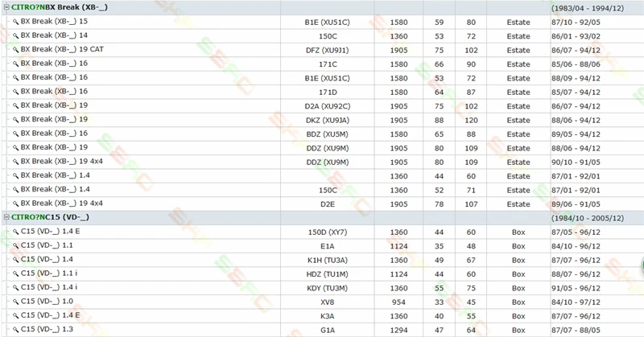Click magnifier of BX Break 16 171C row
The image size is (644, 337).
(15, 64)
